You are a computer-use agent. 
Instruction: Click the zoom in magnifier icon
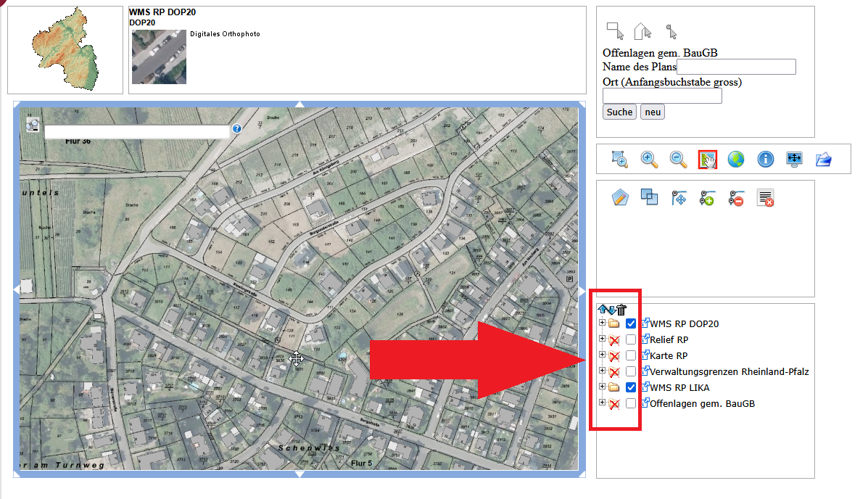[x=649, y=160]
